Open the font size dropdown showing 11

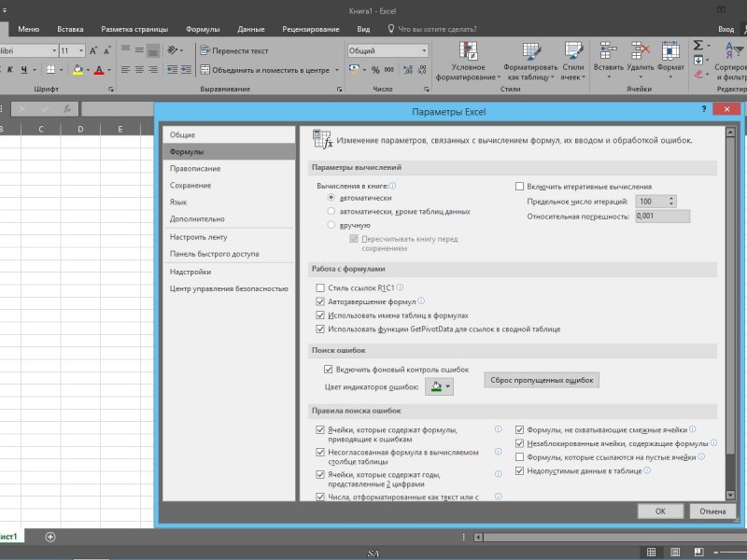tap(81, 50)
